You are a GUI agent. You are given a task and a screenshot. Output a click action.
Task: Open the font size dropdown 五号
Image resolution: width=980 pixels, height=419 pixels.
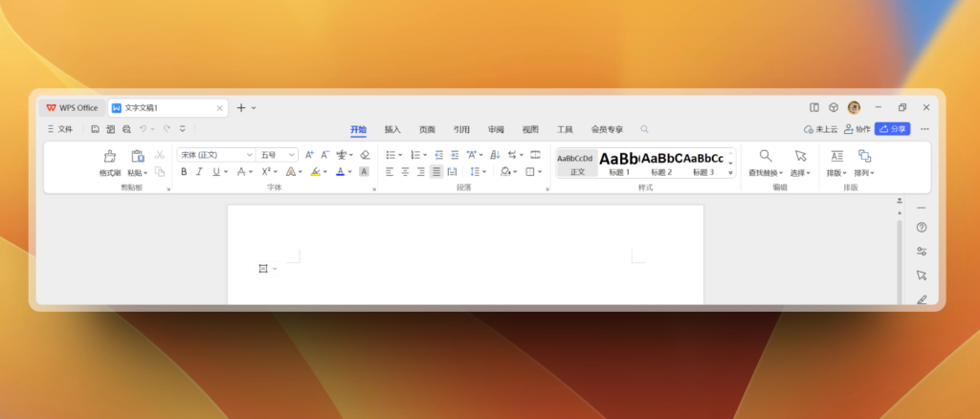277,155
